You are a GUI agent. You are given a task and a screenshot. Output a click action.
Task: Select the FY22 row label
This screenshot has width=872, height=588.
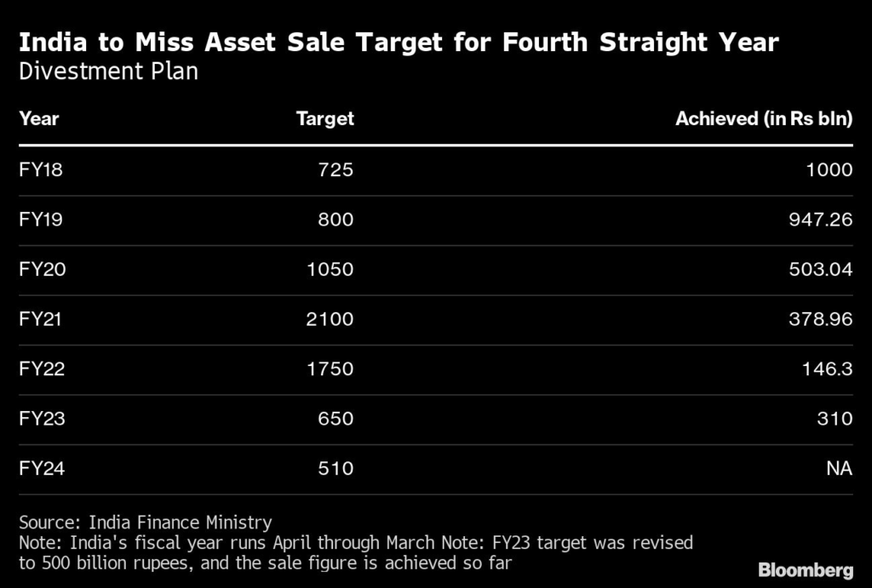pos(42,369)
